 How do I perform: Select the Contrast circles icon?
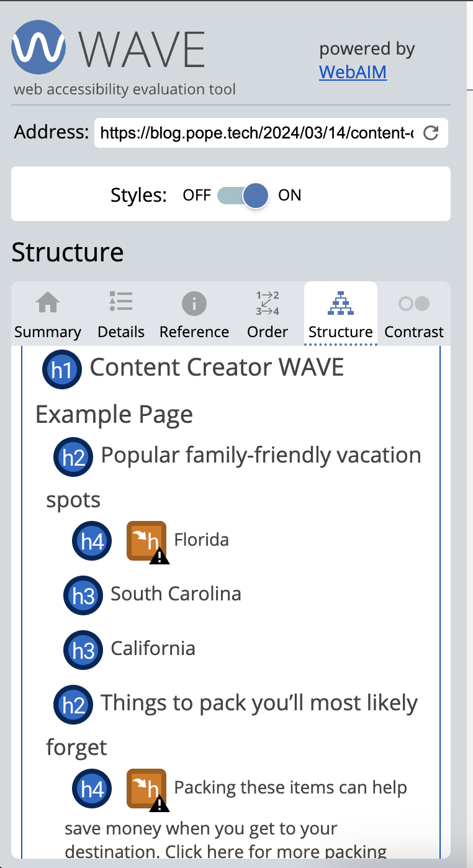(x=414, y=302)
